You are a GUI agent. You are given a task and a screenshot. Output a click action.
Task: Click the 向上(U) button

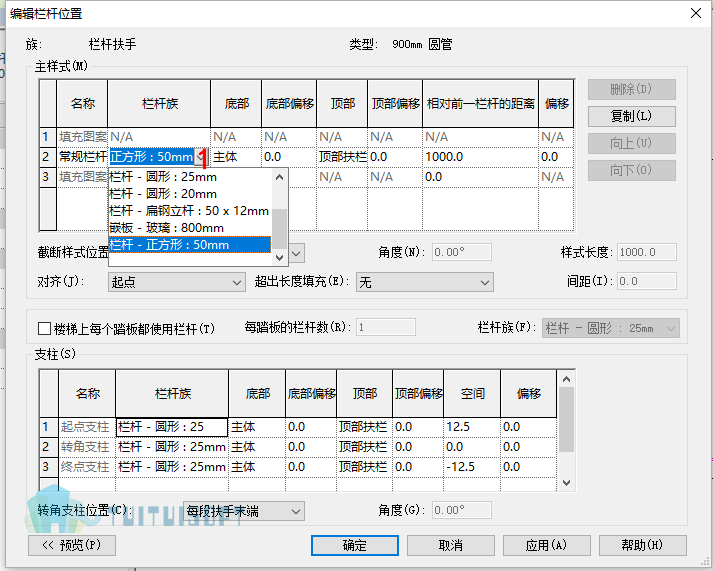tap(632, 144)
